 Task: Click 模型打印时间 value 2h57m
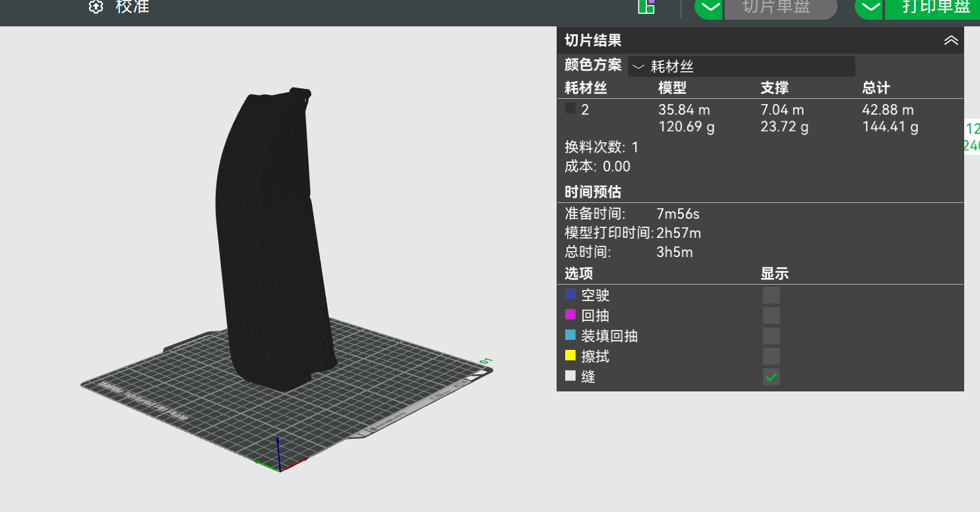pos(679,233)
